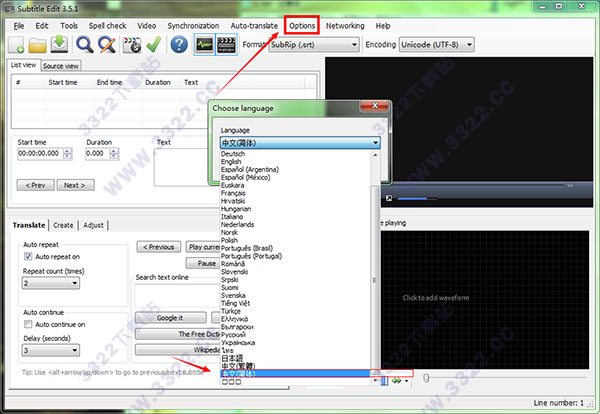Select the Translate tab
The width and height of the screenshot is (600, 414).
pos(29,225)
